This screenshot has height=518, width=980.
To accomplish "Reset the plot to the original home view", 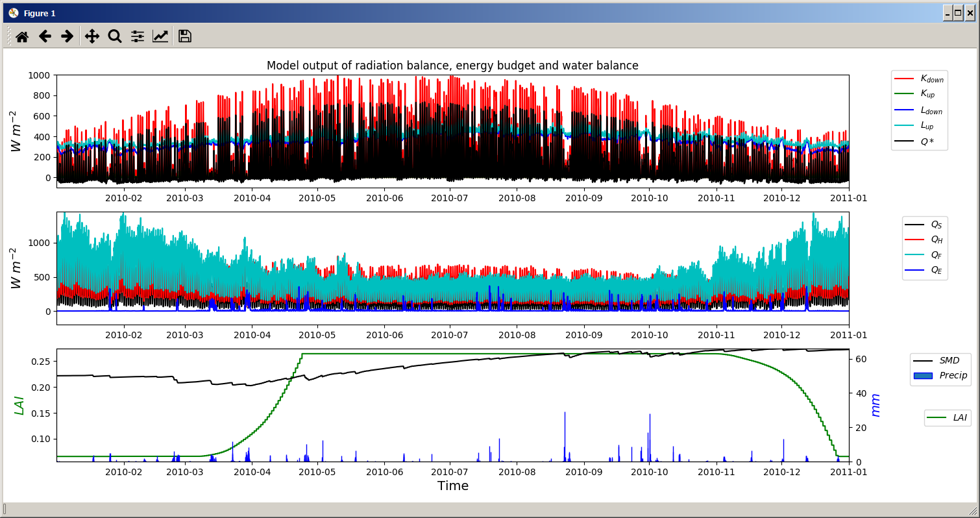I will [22, 36].
